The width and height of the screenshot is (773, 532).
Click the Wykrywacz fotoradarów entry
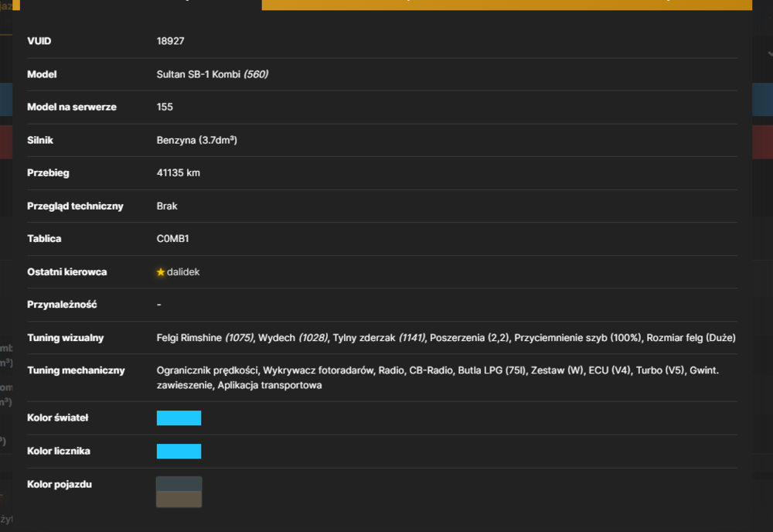(318, 370)
